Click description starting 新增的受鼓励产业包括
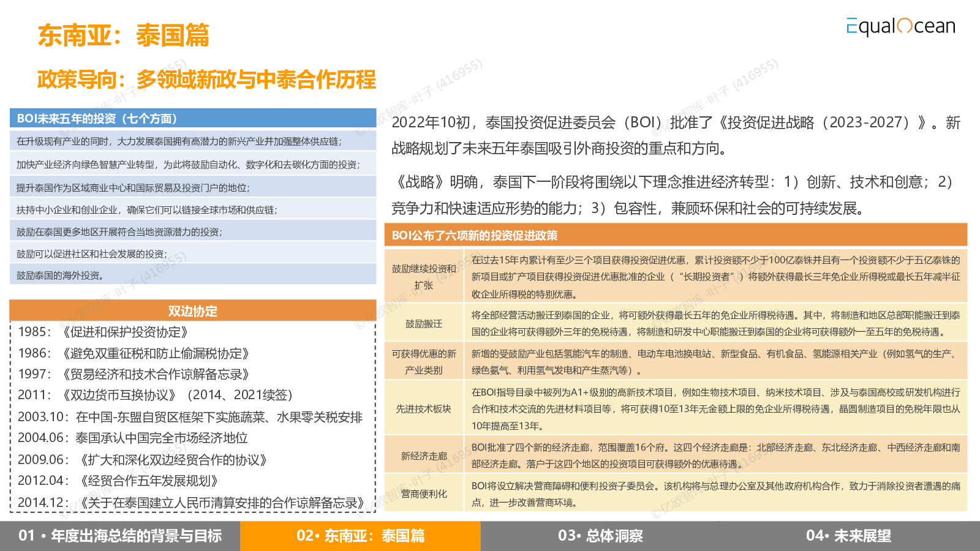 716,362
